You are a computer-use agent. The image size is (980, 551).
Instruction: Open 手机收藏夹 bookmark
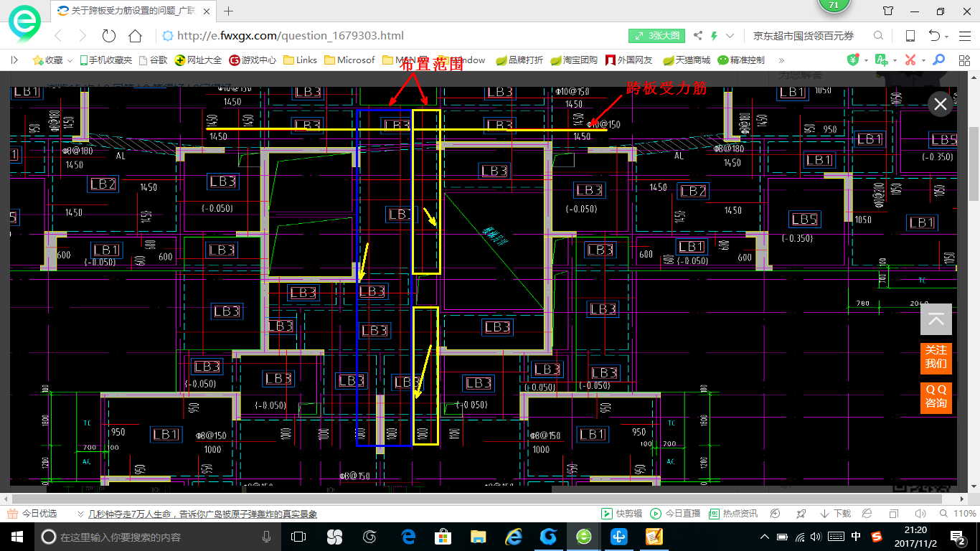[105, 60]
